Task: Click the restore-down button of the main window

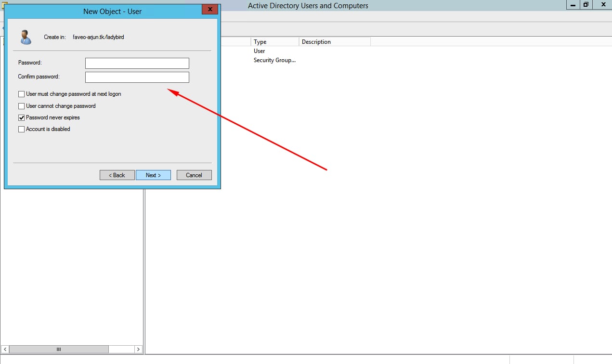Action: pos(586,4)
